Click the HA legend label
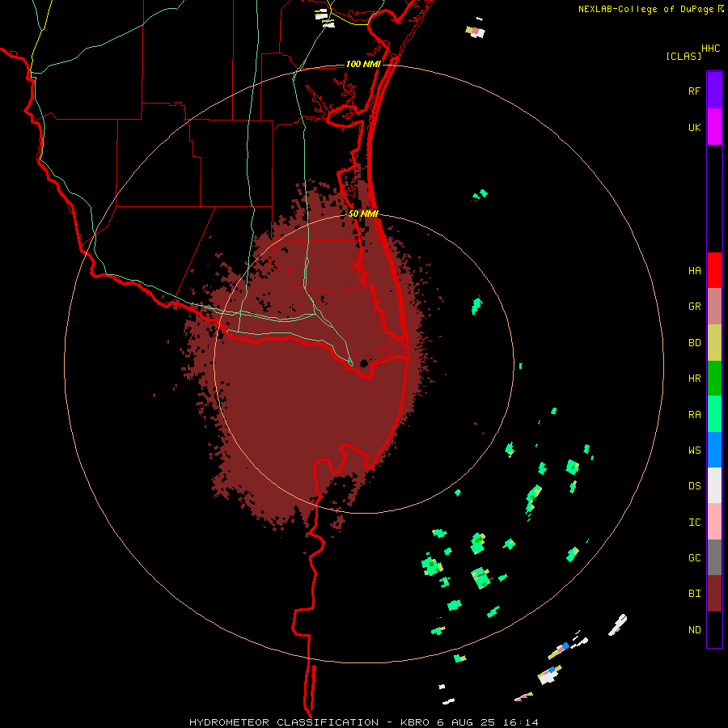Image resolution: width=728 pixels, height=728 pixels. point(694,271)
